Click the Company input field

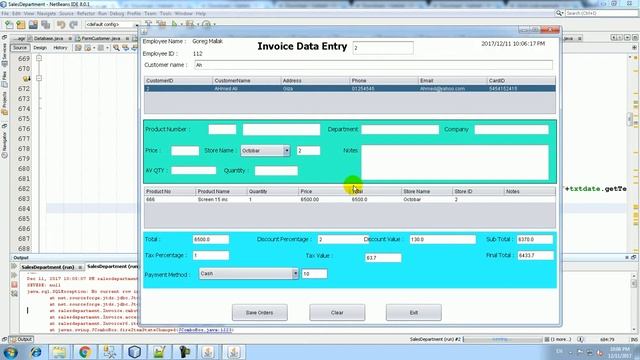(511, 129)
